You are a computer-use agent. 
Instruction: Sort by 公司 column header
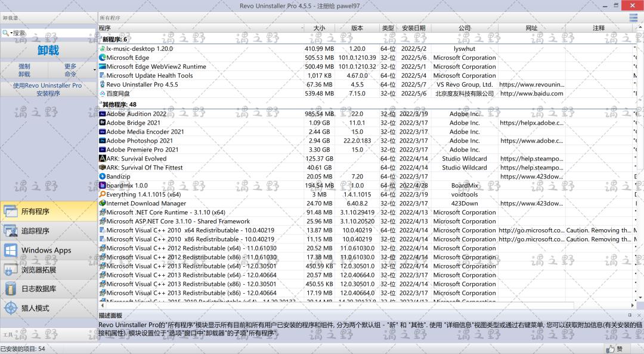click(465, 28)
